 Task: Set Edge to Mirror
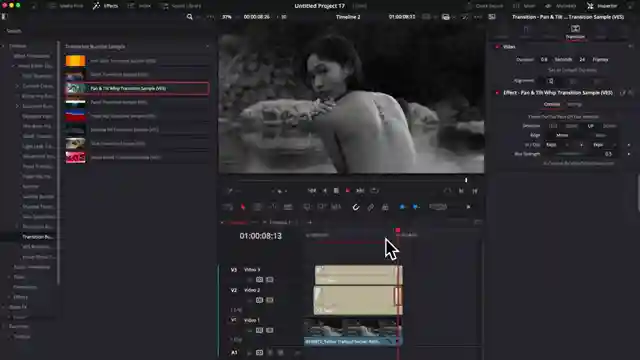click(x=562, y=136)
